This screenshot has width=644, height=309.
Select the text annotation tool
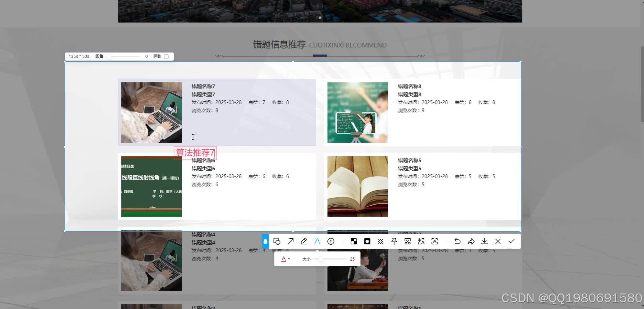point(317,241)
